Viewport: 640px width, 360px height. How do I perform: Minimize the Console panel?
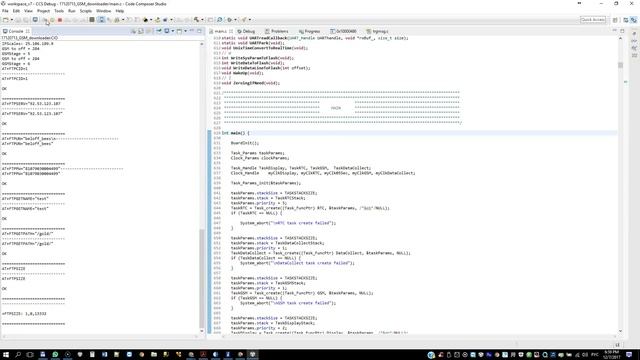192,31
